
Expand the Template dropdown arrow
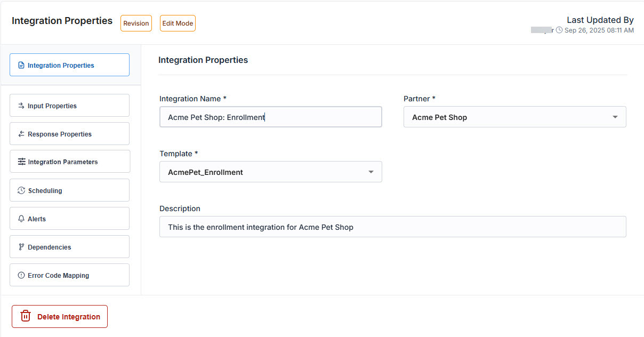click(371, 172)
